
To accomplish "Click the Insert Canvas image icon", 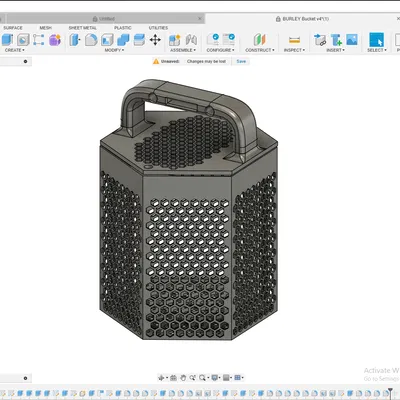I will coord(352,40).
